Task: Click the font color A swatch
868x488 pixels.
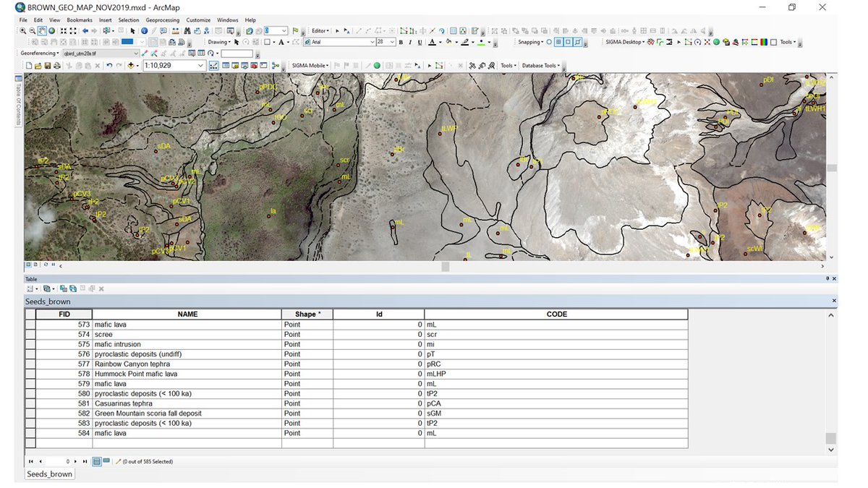Action: click(433, 42)
